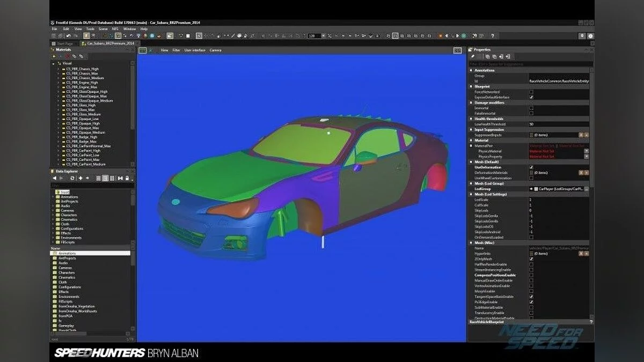The image size is (644, 362).
Task: Expand the Audio folder in Data Explorer tree
Action: click(53, 206)
